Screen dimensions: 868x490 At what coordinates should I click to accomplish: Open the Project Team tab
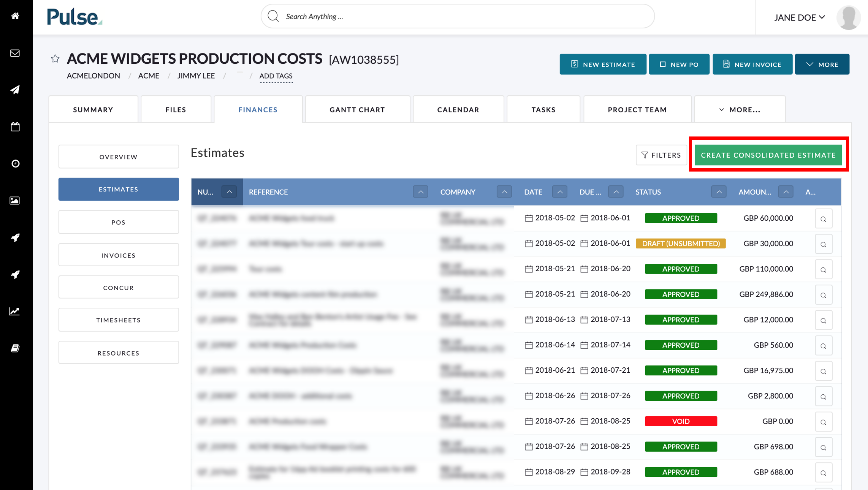coord(637,110)
